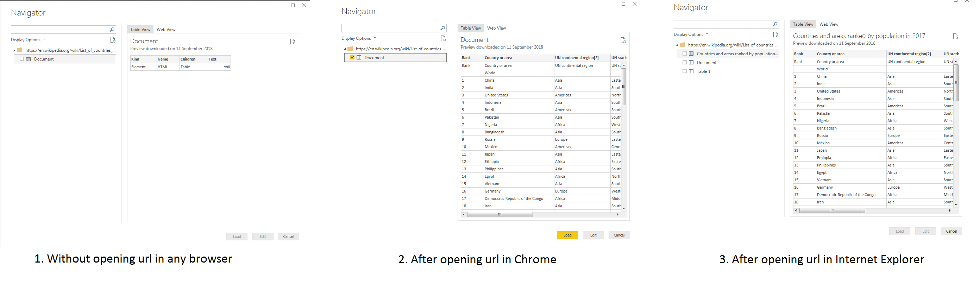Click Bangladesh cell in second Navigator

pos(519,132)
